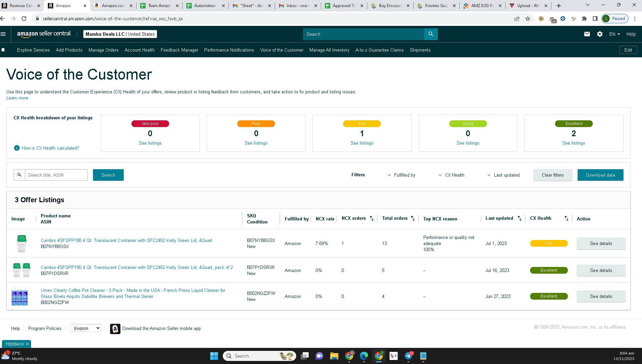
Task: Go to Manage All Inventory
Action: tap(329, 50)
